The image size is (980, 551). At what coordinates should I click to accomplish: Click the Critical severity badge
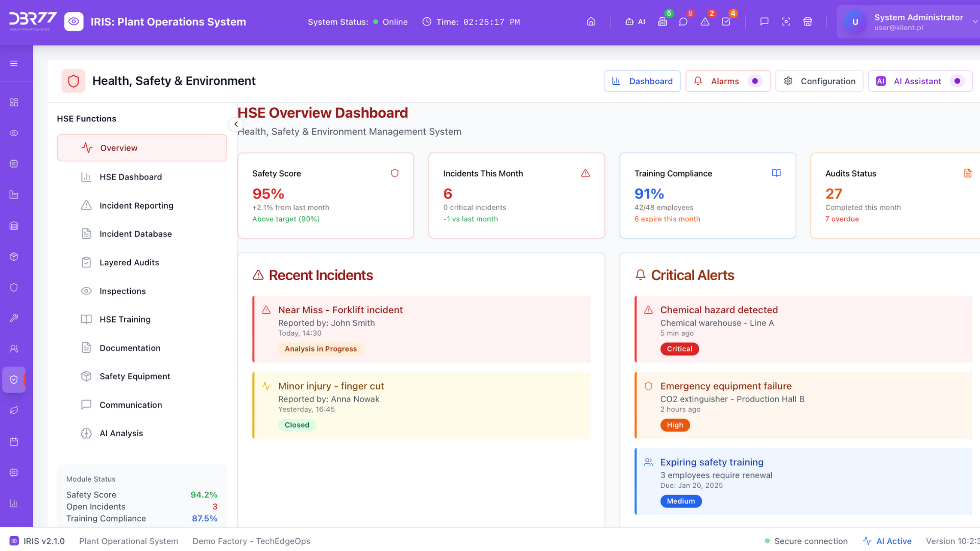coord(679,349)
